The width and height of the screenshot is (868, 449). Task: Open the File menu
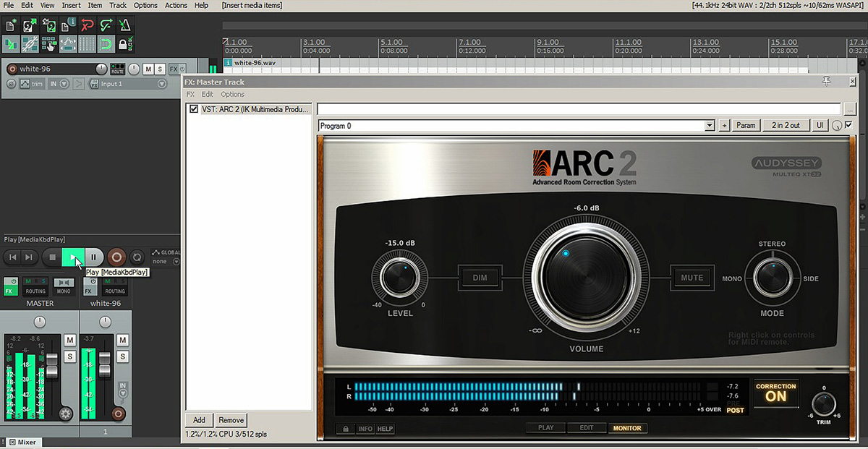pos(9,5)
